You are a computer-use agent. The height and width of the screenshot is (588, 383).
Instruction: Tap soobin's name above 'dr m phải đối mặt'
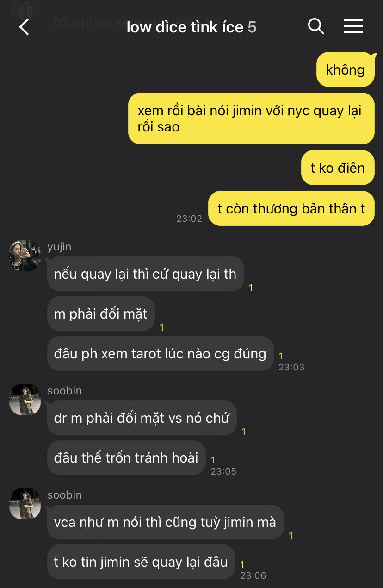pyautogui.click(x=65, y=391)
